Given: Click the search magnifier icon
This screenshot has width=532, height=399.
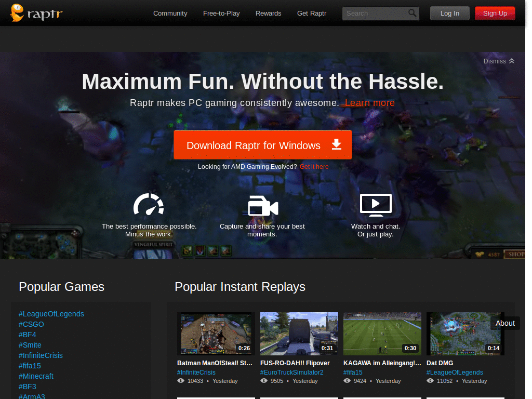Looking at the screenshot, I should tap(412, 13).
